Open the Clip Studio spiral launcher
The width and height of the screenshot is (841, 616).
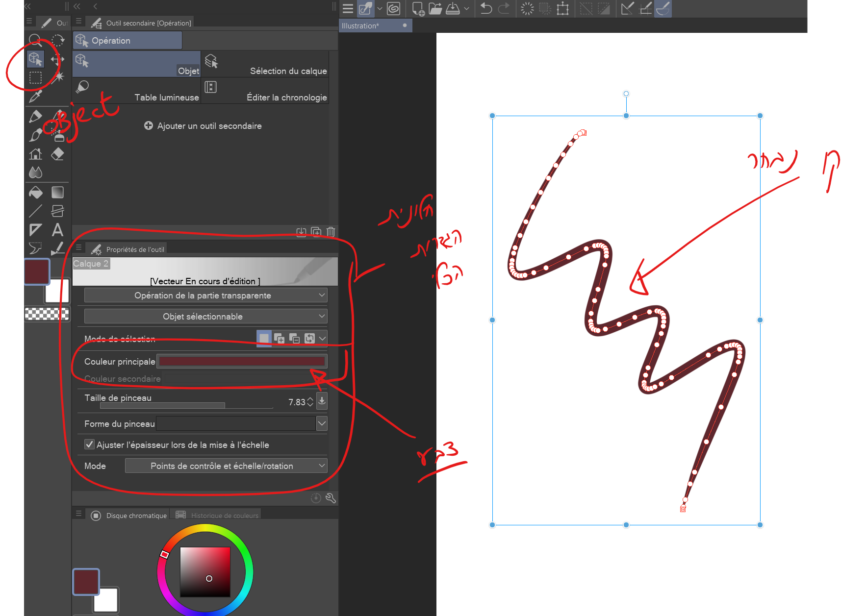(393, 8)
